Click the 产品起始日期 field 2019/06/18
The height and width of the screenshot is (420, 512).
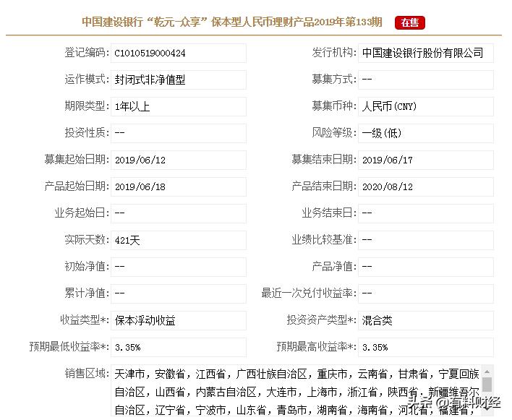click(x=179, y=187)
